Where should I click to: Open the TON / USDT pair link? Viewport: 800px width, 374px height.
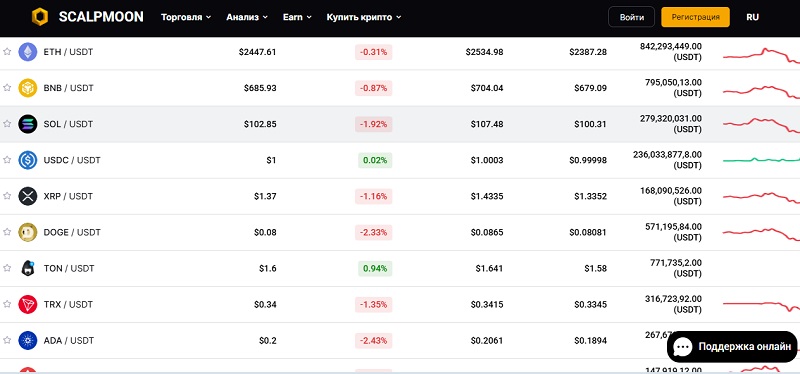(69, 268)
